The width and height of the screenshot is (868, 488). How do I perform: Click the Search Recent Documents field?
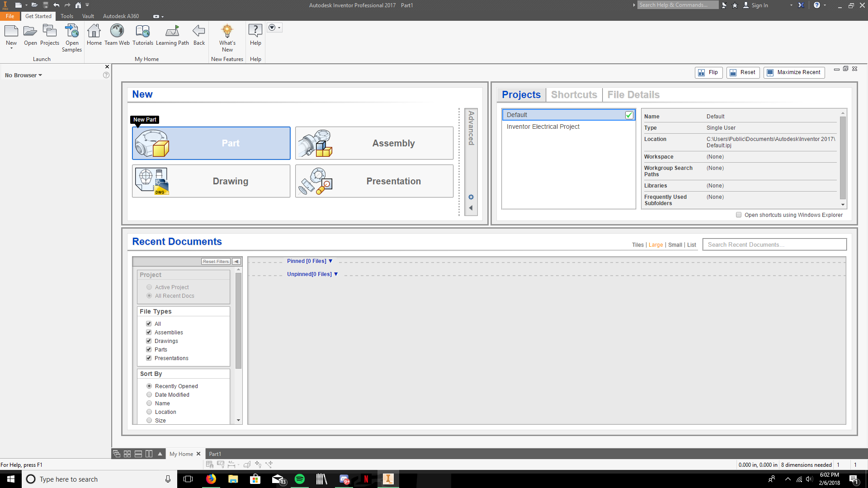[774, 244]
